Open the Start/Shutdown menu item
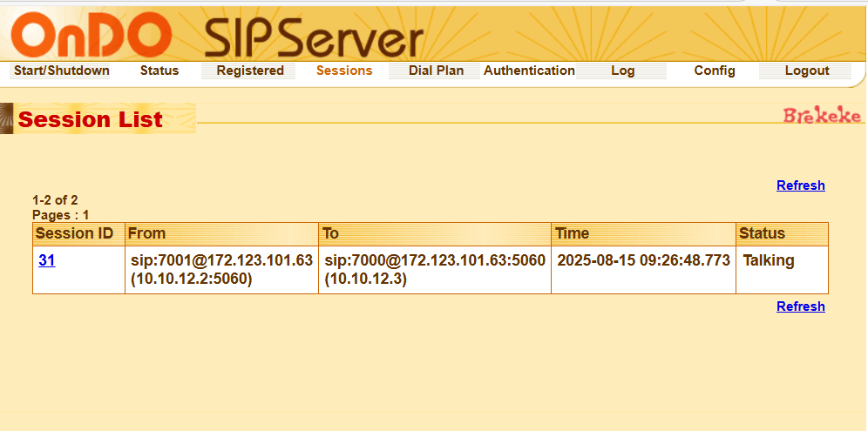This screenshot has width=868, height=431. pos(62,71)
